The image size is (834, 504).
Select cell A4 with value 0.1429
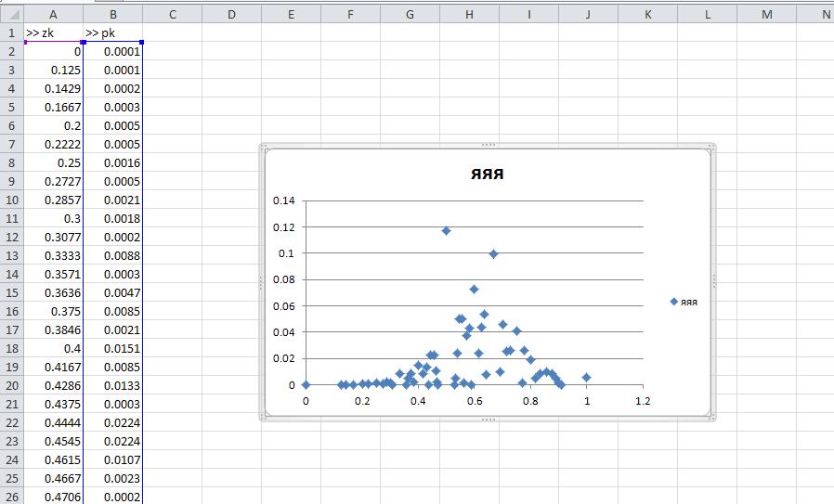coord(53,89)
